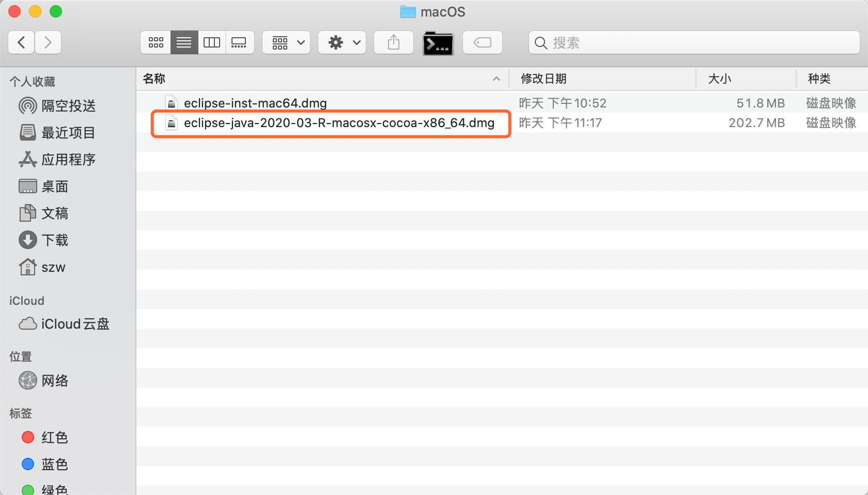Click the eclipse-inst-mac64.dmg disk image icon
Screen dimensions: 868x495
(172, 103)
